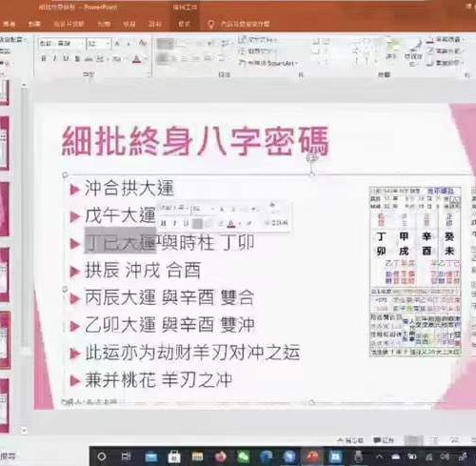Click Bold on the floating mini toolbar
The width and height of the screenshot is (476, 466).
pos(164,223)
